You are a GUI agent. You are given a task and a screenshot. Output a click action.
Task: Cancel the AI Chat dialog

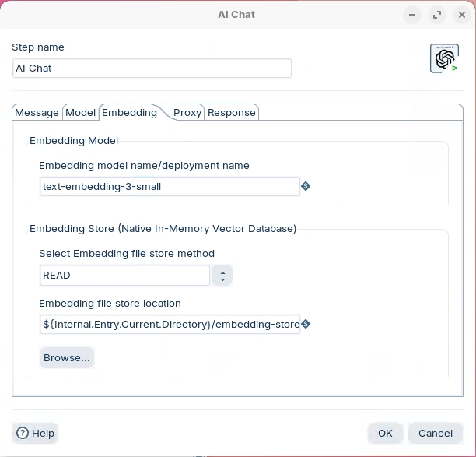(x=435, y=433)
